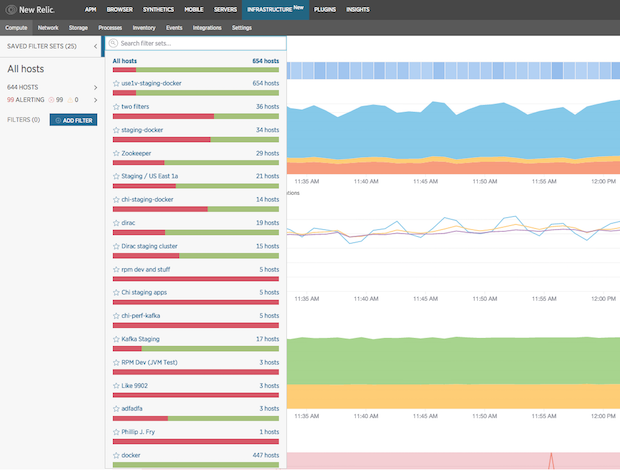Click the critical alert icon beside 99
This screenshot has height=470, width=620.
click(51, 100)
